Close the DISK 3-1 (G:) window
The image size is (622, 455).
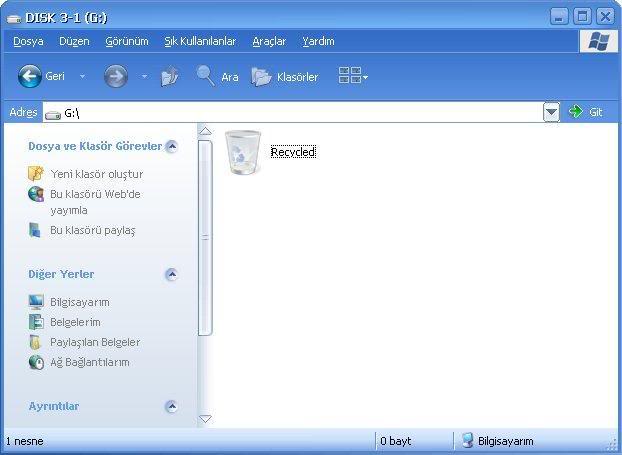[605, 17]
